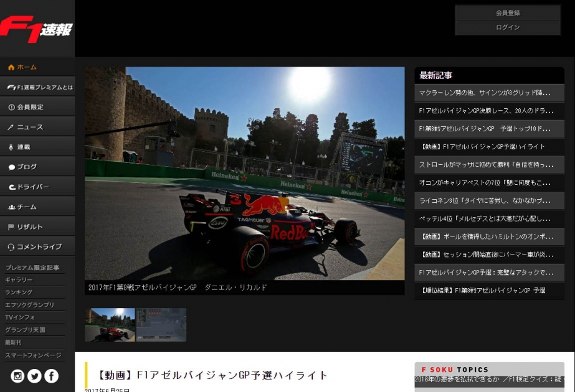Open the ギャラリー sidebar link
Viewport: 575px width, 392px height.
tap(19, 280)
